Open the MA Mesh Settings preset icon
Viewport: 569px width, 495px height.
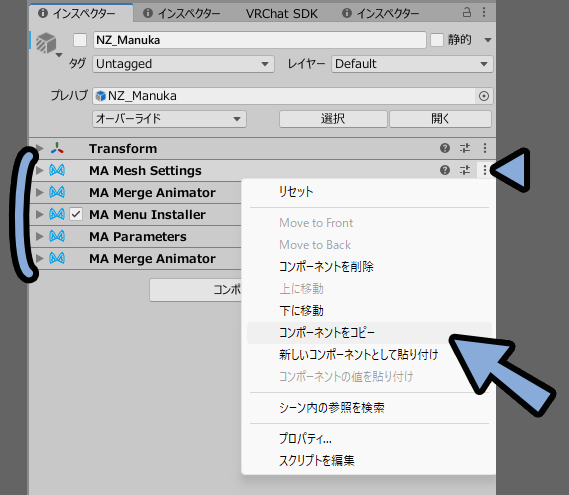465,170
